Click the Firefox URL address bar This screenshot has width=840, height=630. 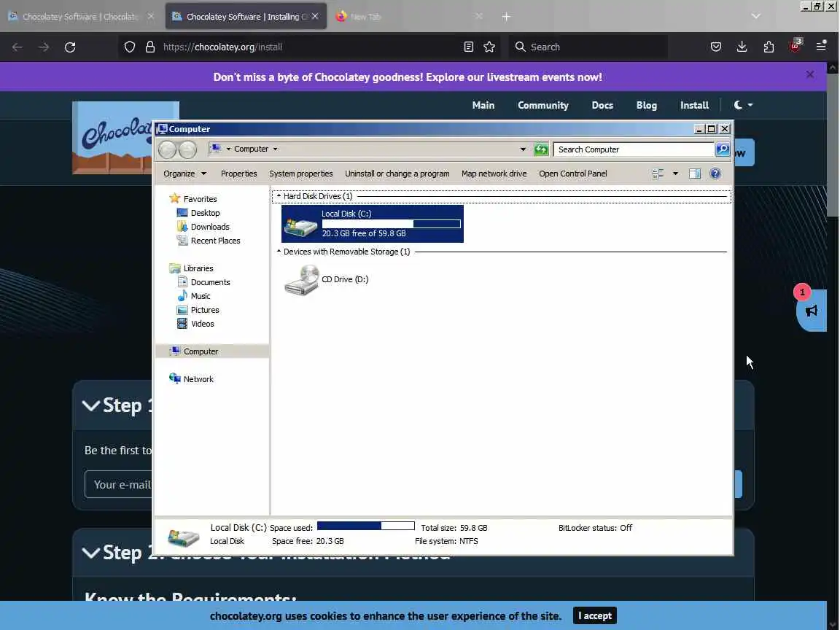[x=311, y=47]
